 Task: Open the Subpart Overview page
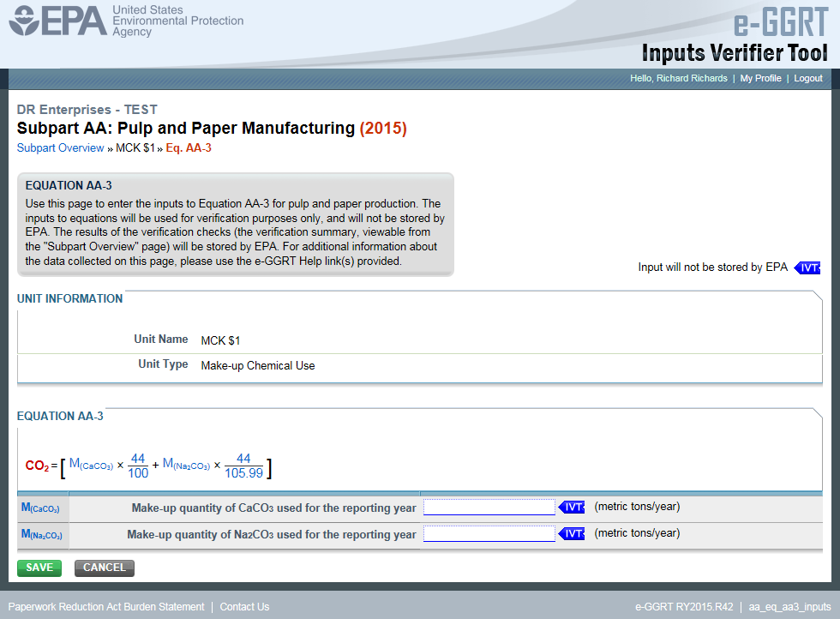[60, 147]
